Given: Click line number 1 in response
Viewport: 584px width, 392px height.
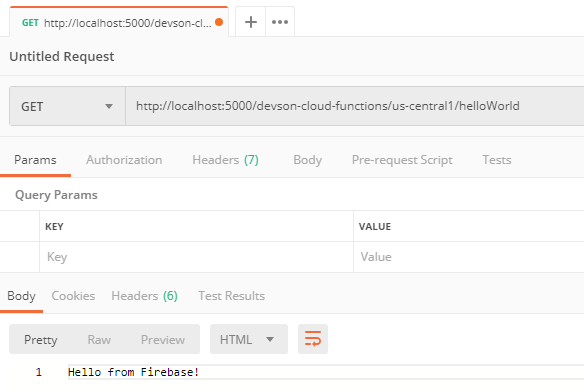Looking at the screenshot, I should point(39,372).
